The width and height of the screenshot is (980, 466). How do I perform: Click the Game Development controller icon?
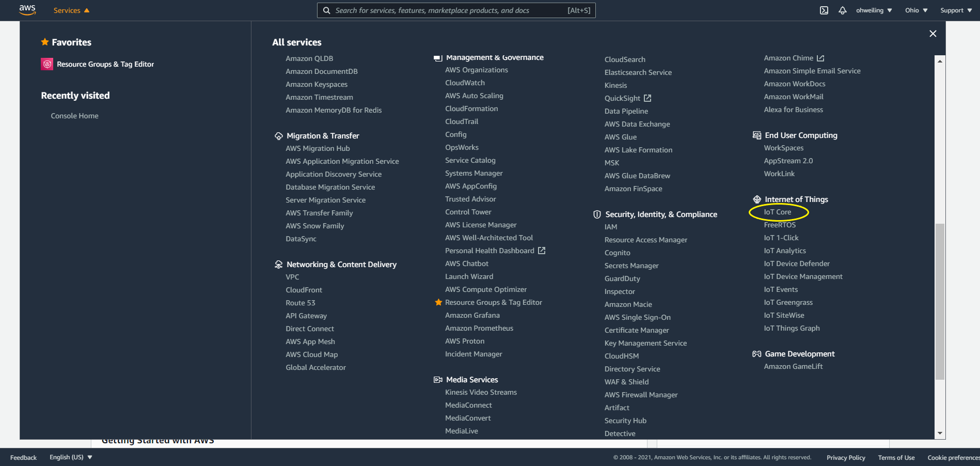(x=757, y=354)
